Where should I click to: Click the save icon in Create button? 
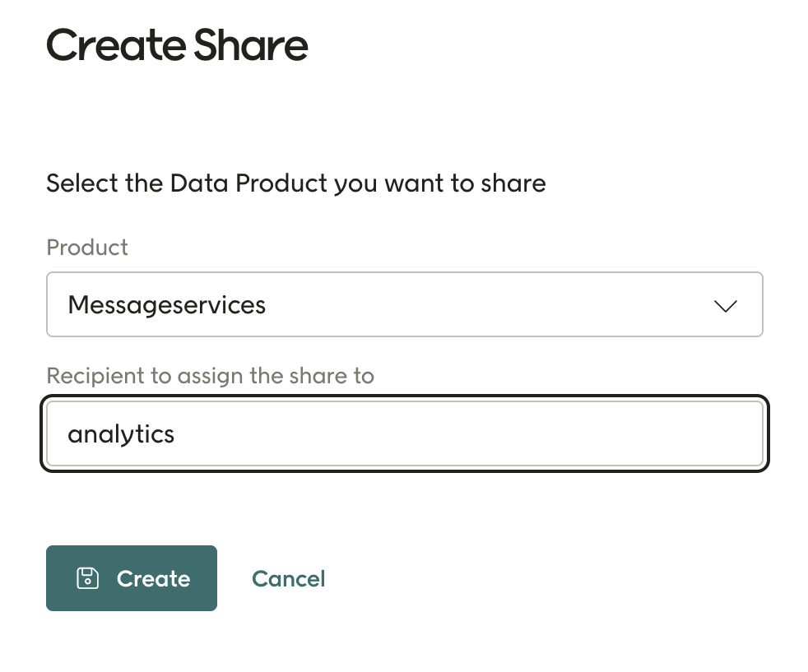[x=87, y=578]
